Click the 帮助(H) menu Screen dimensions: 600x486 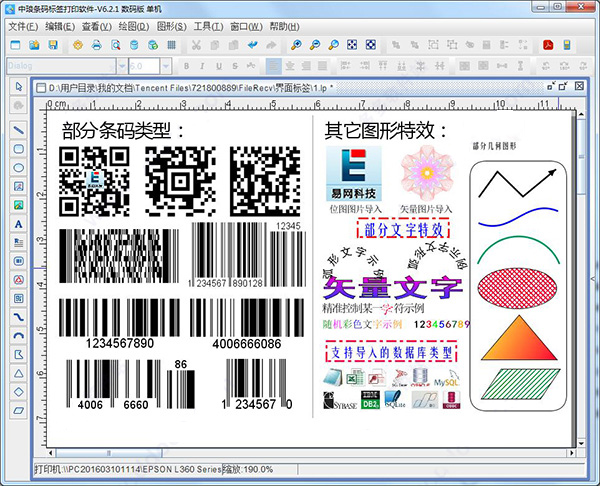tap(284, 25)
